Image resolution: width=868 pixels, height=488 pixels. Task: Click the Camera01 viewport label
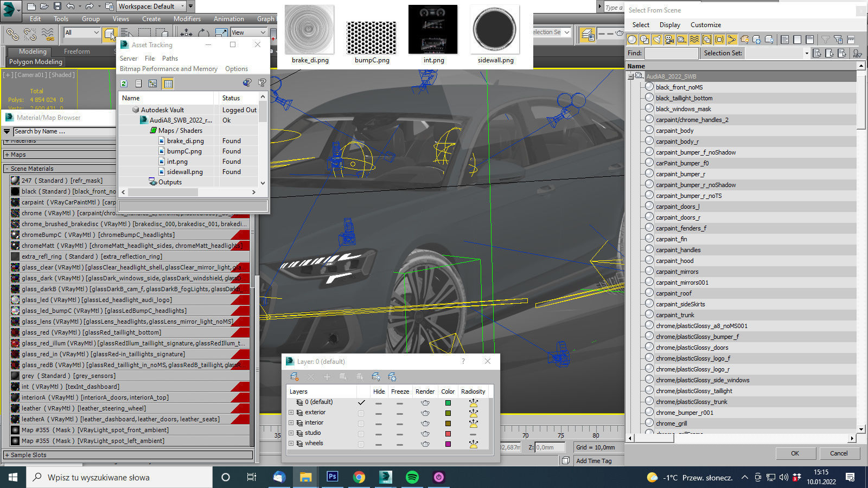coord(31,75)
